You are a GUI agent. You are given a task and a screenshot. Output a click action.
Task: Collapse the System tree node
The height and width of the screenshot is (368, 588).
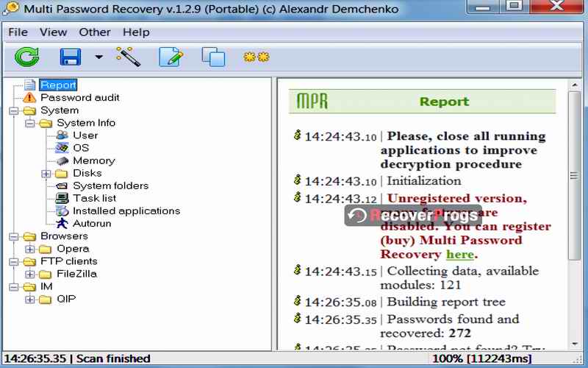[14, 110]
